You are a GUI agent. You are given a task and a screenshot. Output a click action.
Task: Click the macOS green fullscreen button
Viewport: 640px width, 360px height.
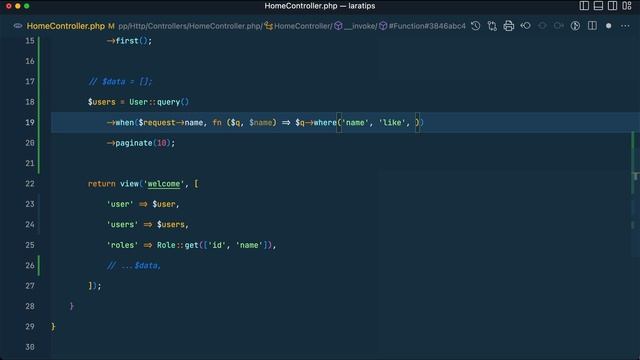tap(27, 6)
